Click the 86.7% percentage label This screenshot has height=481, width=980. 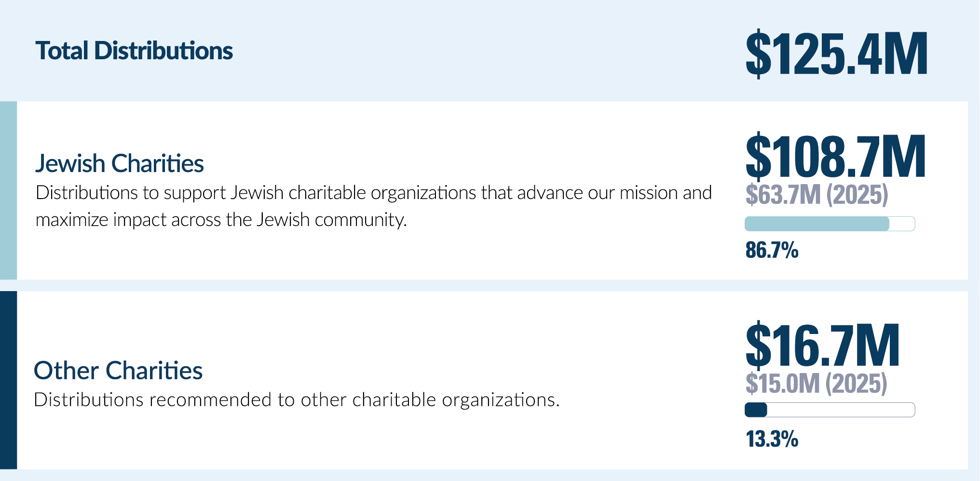(772, 250)
